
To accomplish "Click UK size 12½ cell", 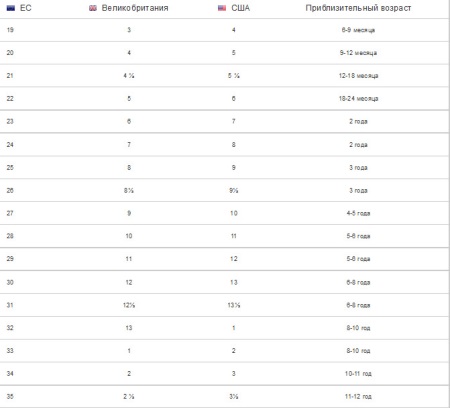I will click(x=129, y=305).
